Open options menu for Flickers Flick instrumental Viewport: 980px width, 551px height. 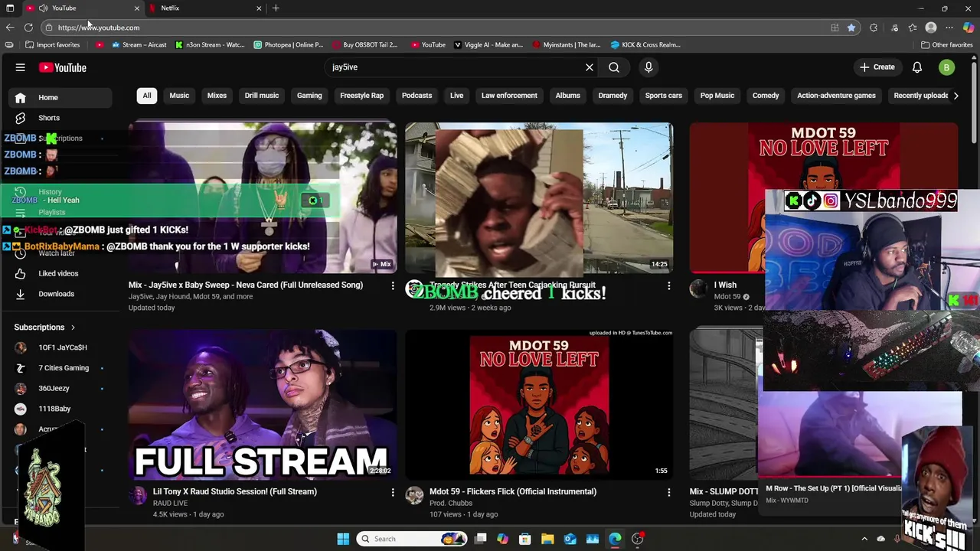point(669,492)
